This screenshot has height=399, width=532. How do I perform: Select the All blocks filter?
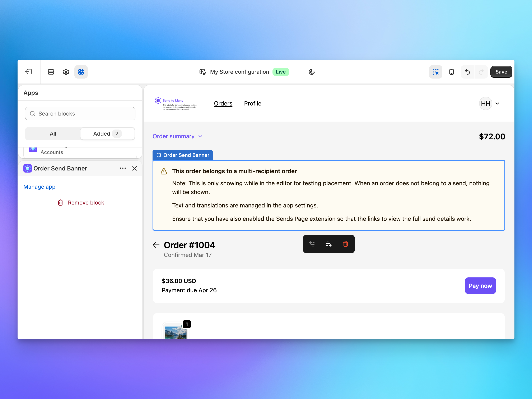tap(52, 134)
